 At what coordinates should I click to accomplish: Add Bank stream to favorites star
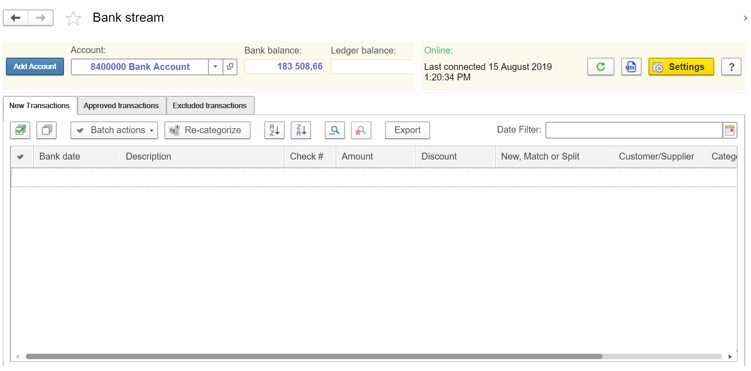point(73,18)
